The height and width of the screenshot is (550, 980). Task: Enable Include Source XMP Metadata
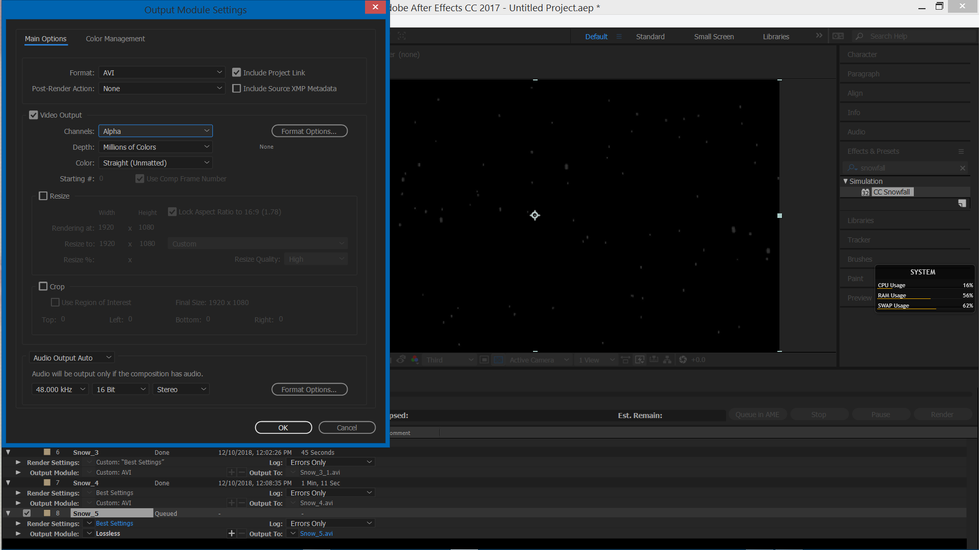[x=237, y=88]
